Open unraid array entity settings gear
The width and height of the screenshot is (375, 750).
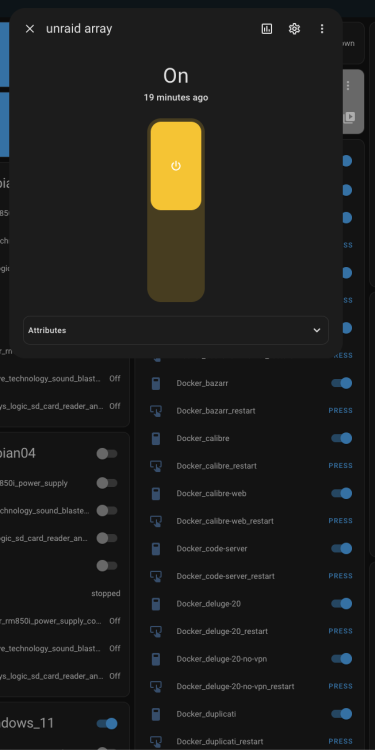point(294,29)
